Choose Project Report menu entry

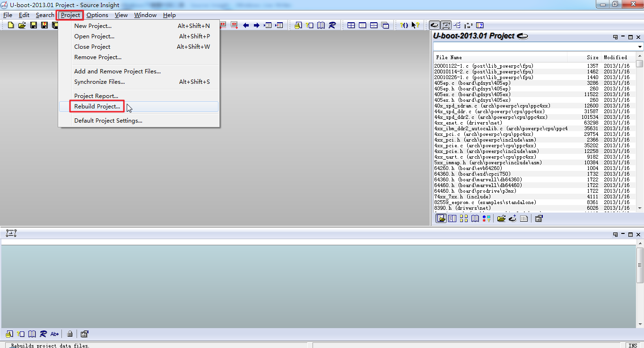point(139,96)
